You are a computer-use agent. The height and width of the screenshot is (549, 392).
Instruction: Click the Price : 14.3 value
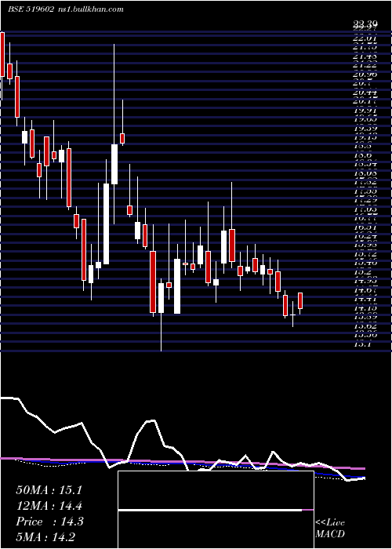click(49, 522)
